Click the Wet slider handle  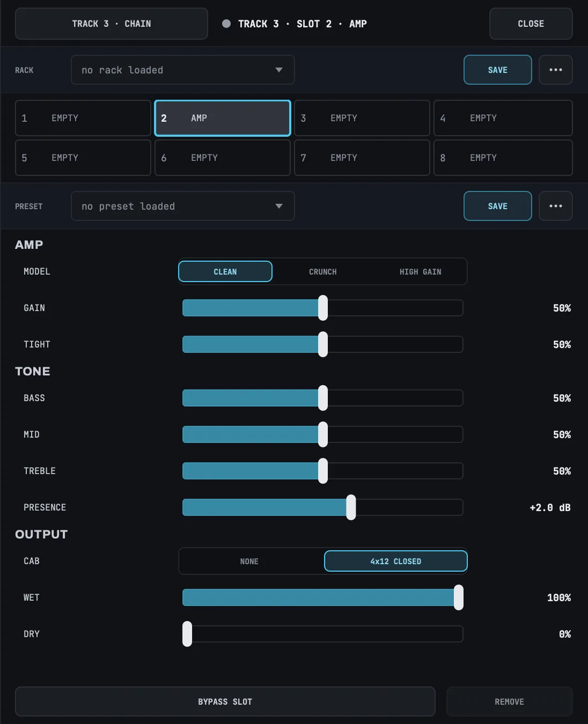pos(459,597)
